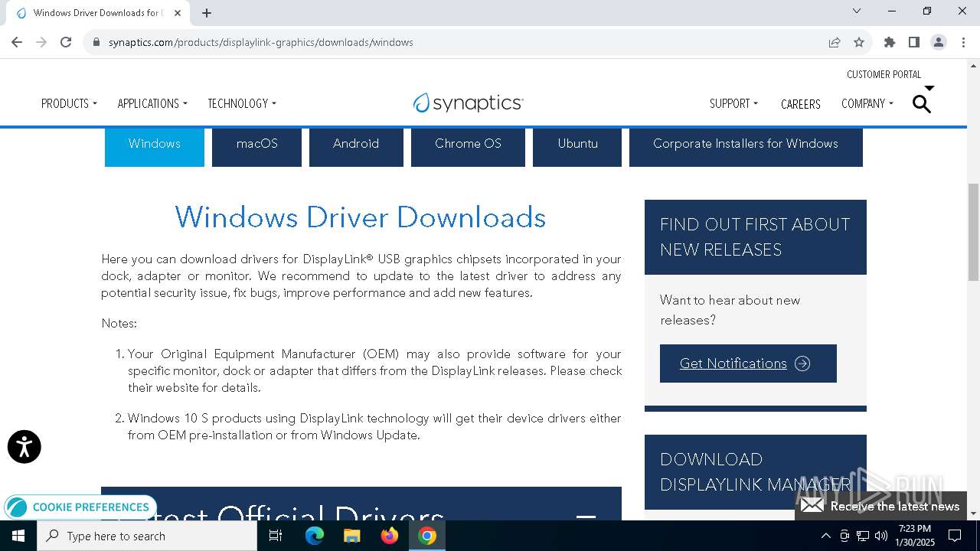The height and width of the screenshot is (551, 980).
Task: Open COOKIE PREFERENCES
Action: click(x=80, y=507)
